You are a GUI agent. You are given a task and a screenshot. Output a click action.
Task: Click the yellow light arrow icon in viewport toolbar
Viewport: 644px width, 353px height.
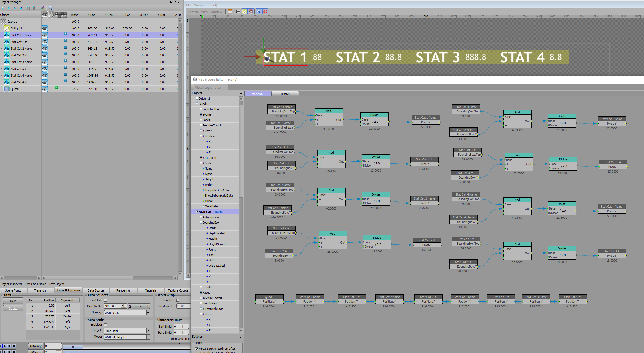tap(244, 12)
